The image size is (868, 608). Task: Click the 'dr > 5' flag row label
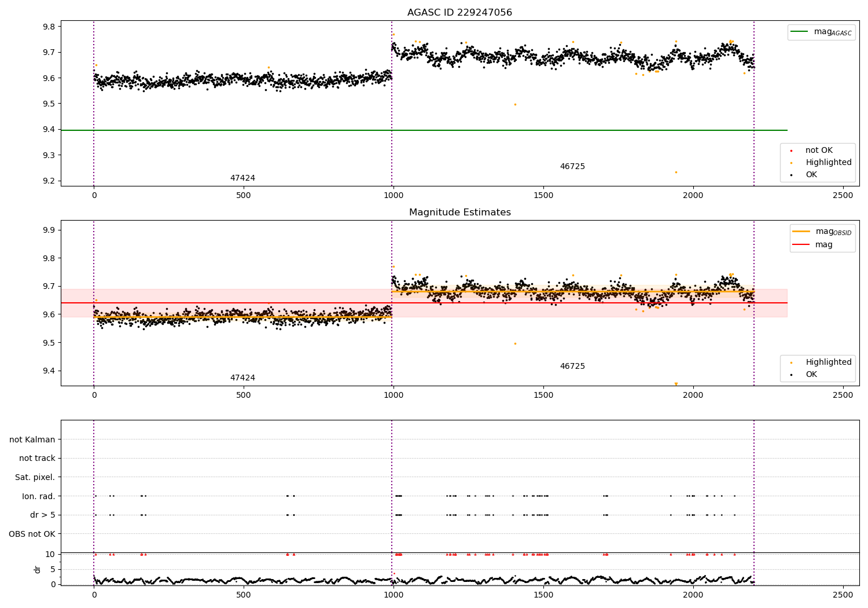click(x=43, y=515)
